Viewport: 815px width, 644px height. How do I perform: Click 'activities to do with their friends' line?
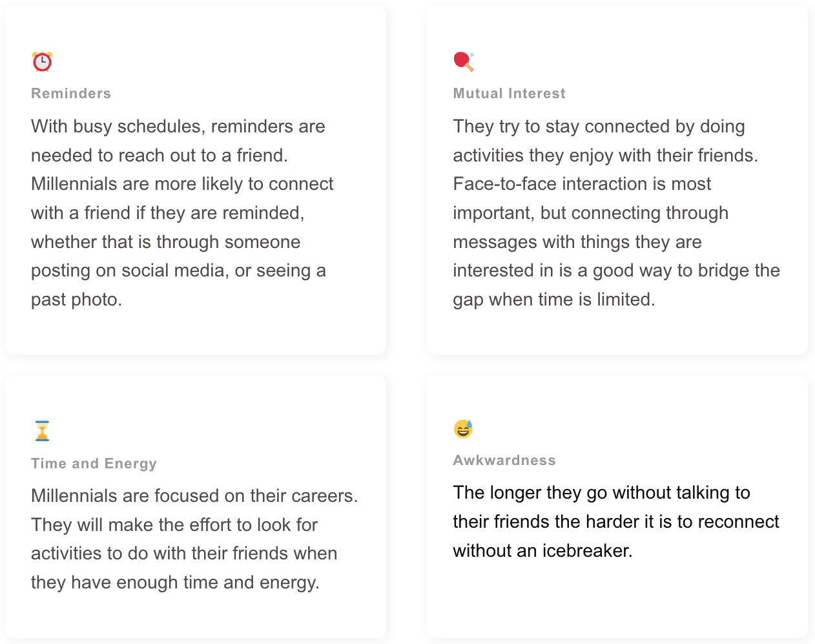point(184,554)
